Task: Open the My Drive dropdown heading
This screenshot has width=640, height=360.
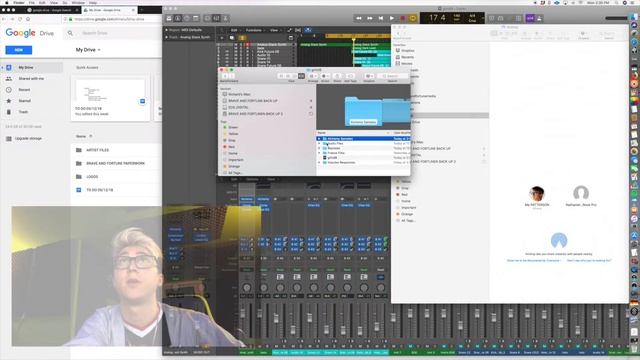Action: coord(88,50)
